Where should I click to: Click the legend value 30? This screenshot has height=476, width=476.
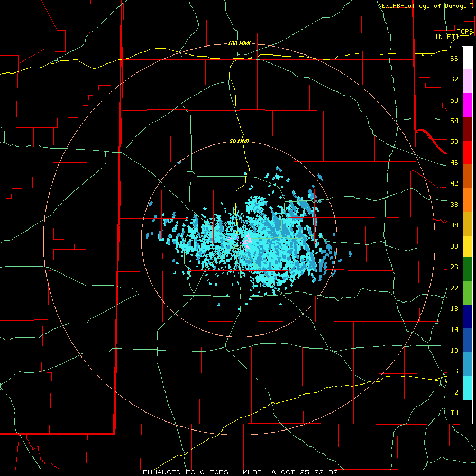(454, 246)
